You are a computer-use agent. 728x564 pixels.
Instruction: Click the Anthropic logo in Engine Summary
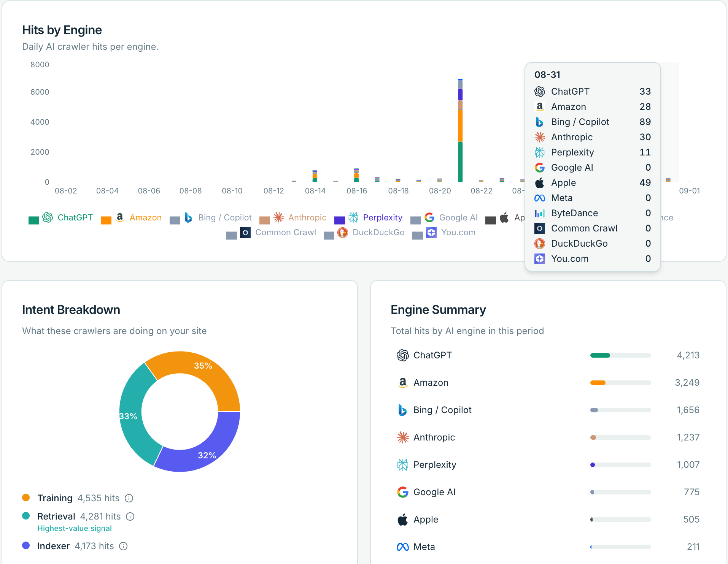tap(403, 437)
